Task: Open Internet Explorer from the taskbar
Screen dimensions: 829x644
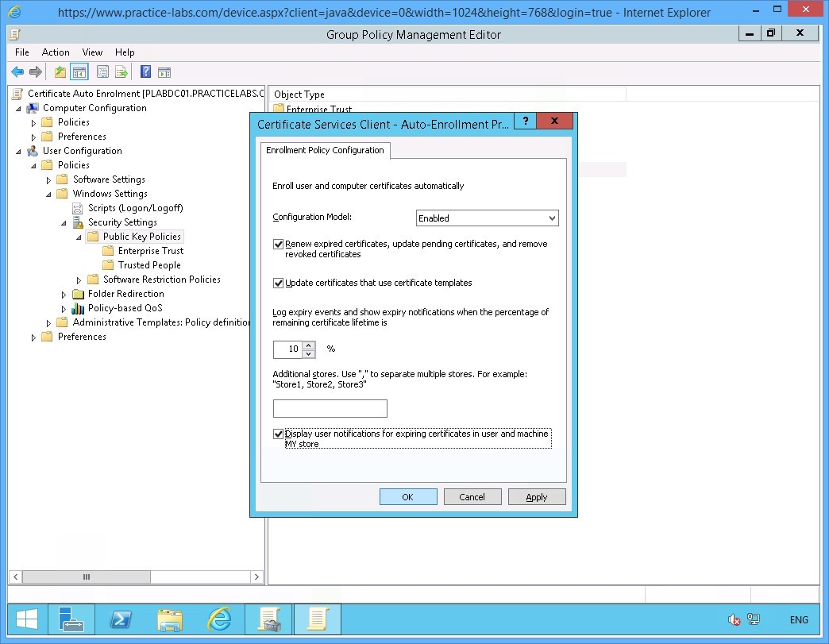Action: click(219, 619)
